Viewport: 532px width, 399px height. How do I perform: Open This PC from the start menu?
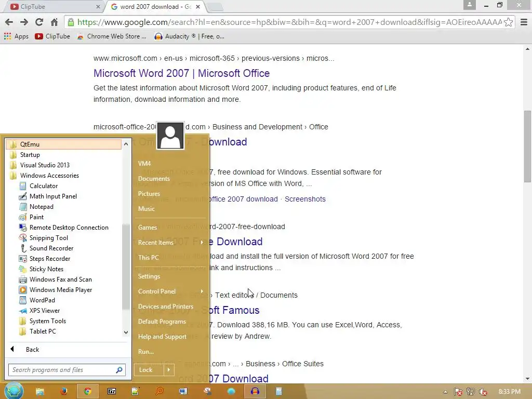pos(148,258)
